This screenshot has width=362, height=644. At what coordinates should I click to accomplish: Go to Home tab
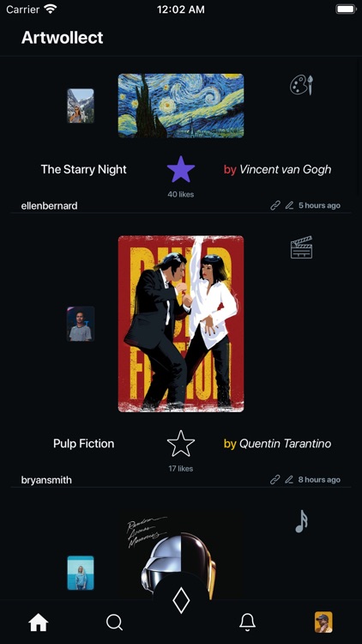pyautogui.click(x=38, y=623)
